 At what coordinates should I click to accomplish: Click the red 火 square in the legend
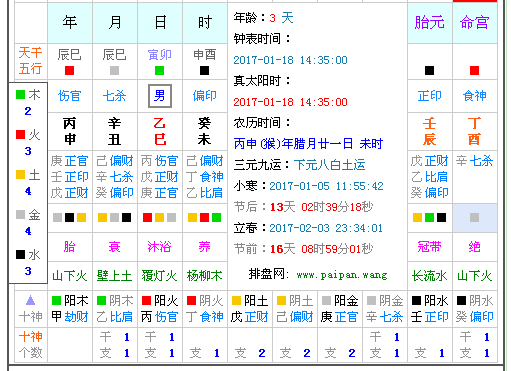pyautogui.click(x=20, y=135)
